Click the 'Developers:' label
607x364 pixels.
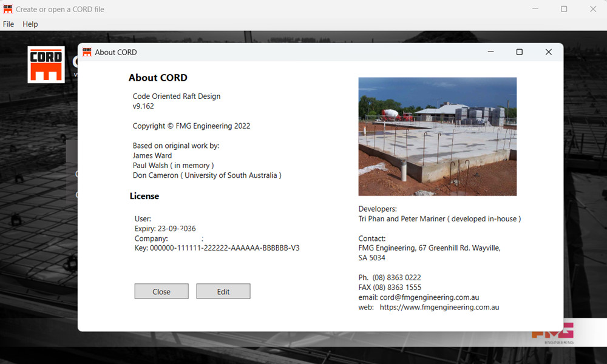378,209
